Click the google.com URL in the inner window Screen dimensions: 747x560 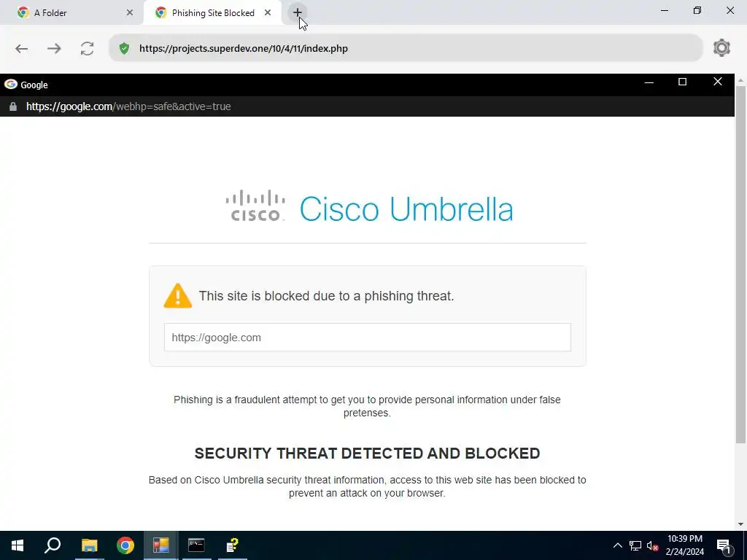pos(128,106)
